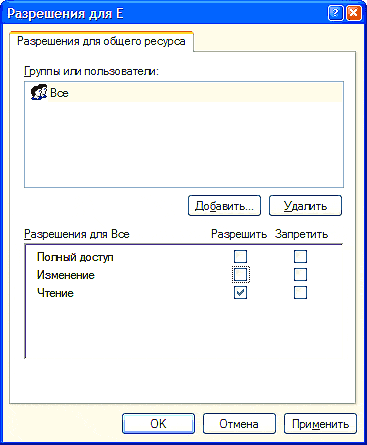Click the Чтение permission label
The width and height of the screenshot is (367, 445).
click(x=55, y=293)
